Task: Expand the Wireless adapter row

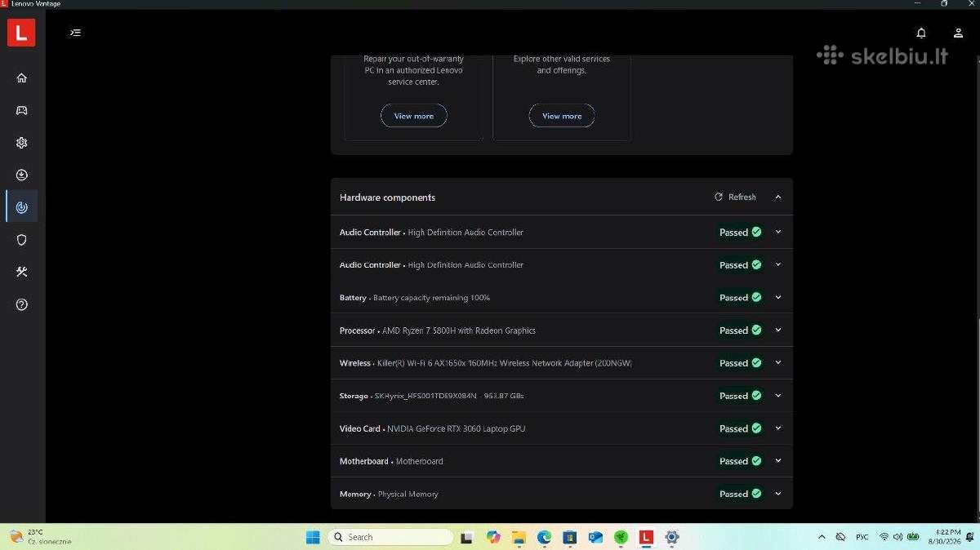Action: click(x=778, y=362)
